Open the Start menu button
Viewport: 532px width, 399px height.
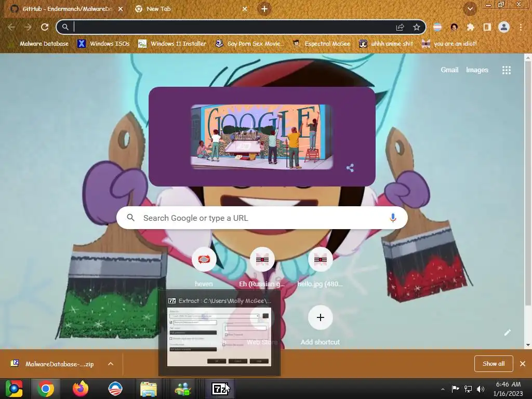pos(14,389)
